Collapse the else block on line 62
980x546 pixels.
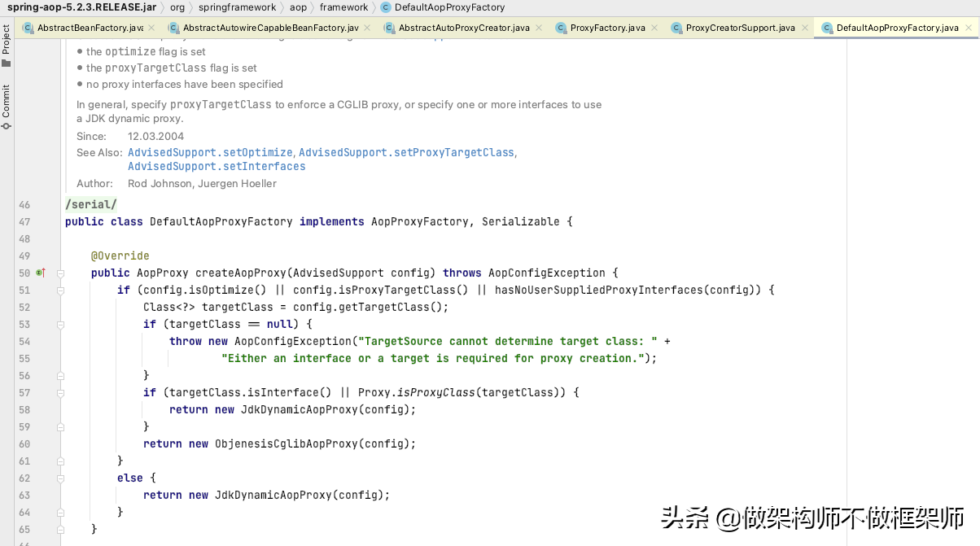[60, 478]
